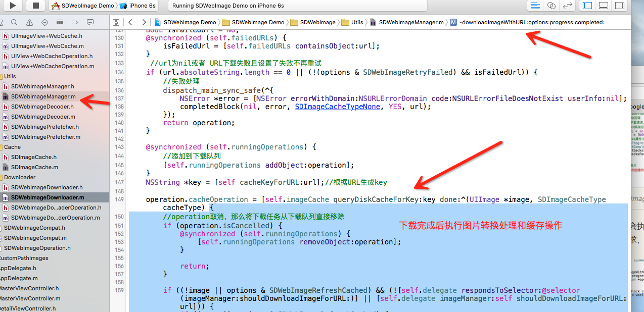Open the SDWebImage Demo scheme selector
Screen dimensions: 644x312
coord(84,6)
